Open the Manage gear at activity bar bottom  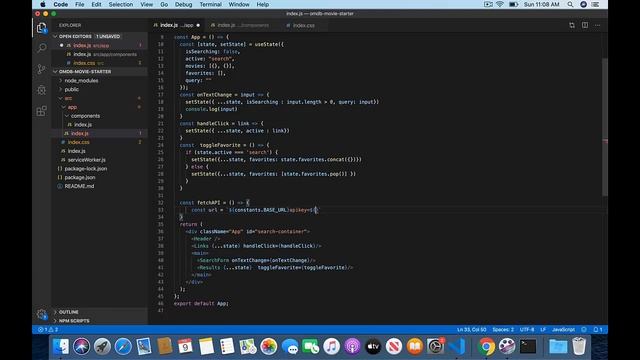point(41,314)
